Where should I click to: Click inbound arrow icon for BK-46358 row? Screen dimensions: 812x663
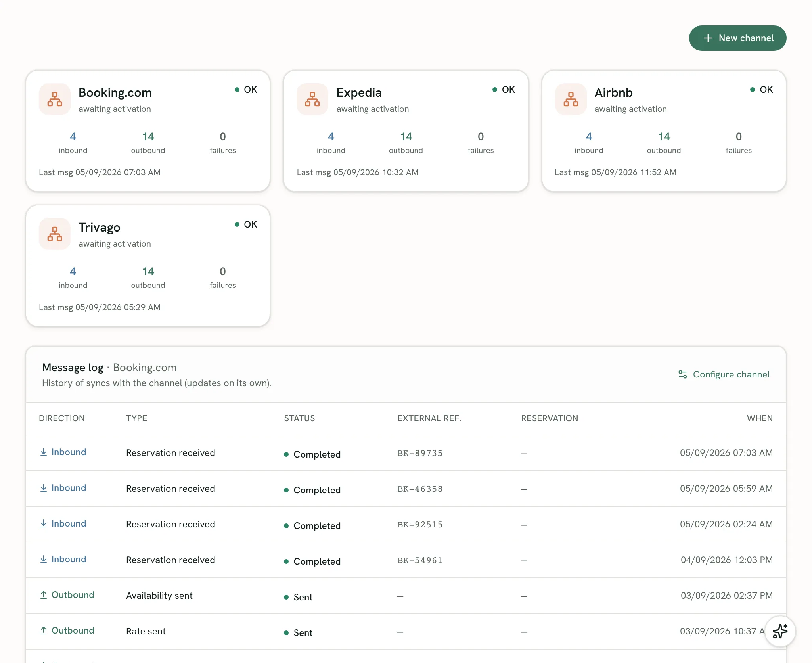click(44, 488)
